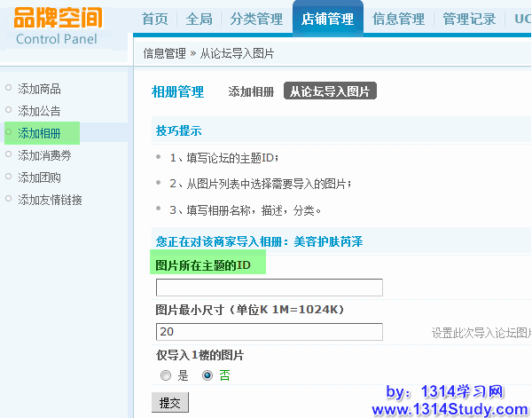The image size is (532, 418).
Task: Go to the 信息管理 tab
Action: coord(398,19)
